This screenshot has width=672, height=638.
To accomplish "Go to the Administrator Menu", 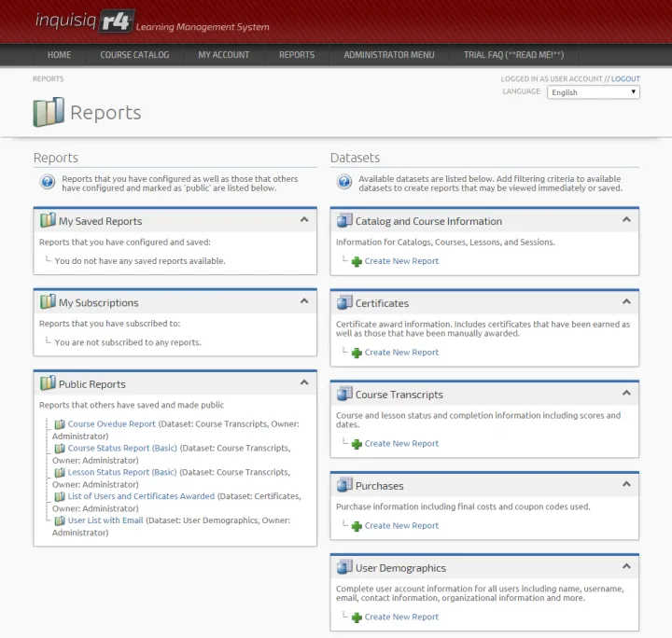I will [388, 55].
